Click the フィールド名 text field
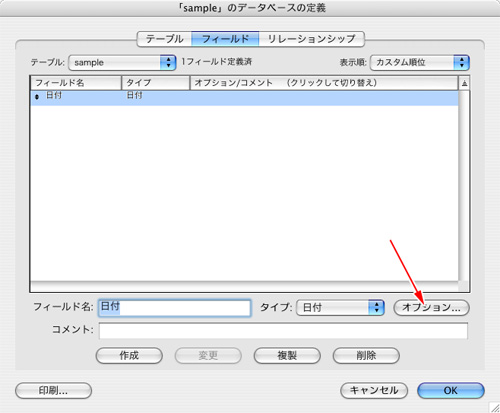This screenshot has width=500, height=413. (175, 308)
